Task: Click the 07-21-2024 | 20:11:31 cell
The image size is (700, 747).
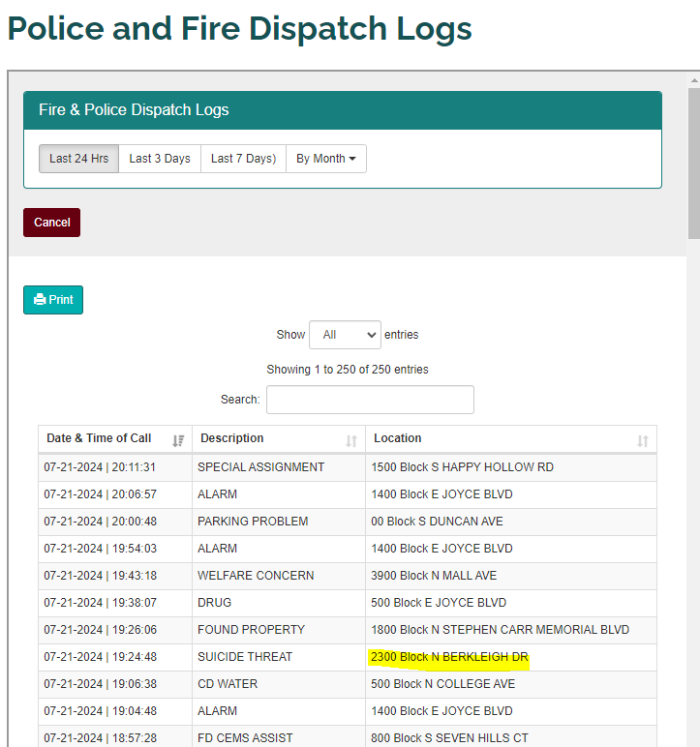Action: [x=115, y=467]
